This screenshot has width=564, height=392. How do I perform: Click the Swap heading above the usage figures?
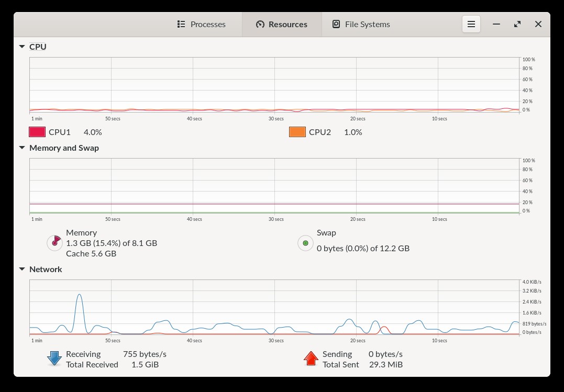[326, 233]
